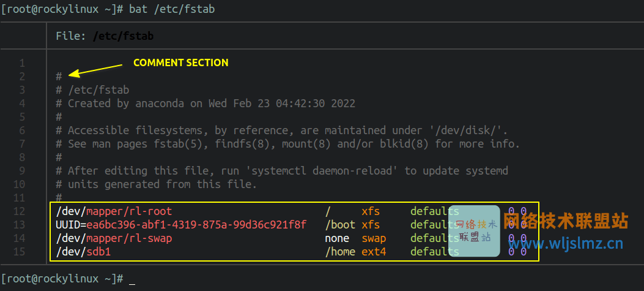Click the '/' root mount point
The height and width of the screenshot is (291, 644).
[328, 211]
